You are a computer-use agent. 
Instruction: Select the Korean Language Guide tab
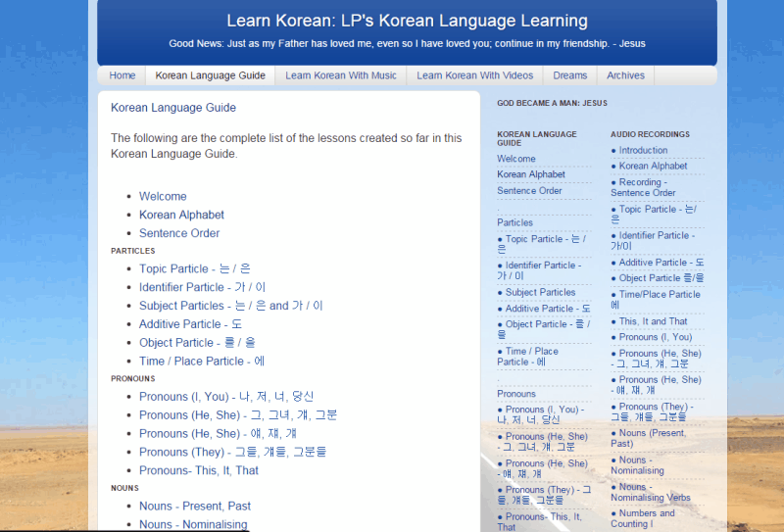point(210,75)
